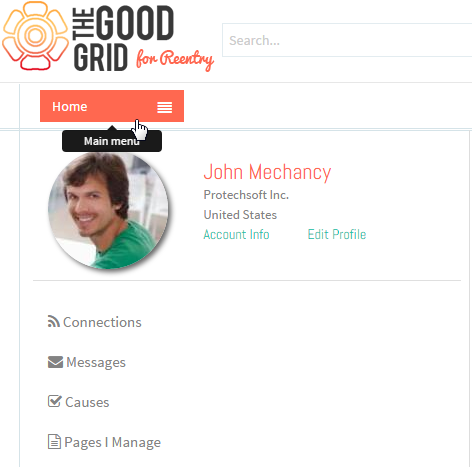The height and width of the screenshot is (467, 472).
Task: Click THE GOOD GRID wordmark
Action: 123,38
